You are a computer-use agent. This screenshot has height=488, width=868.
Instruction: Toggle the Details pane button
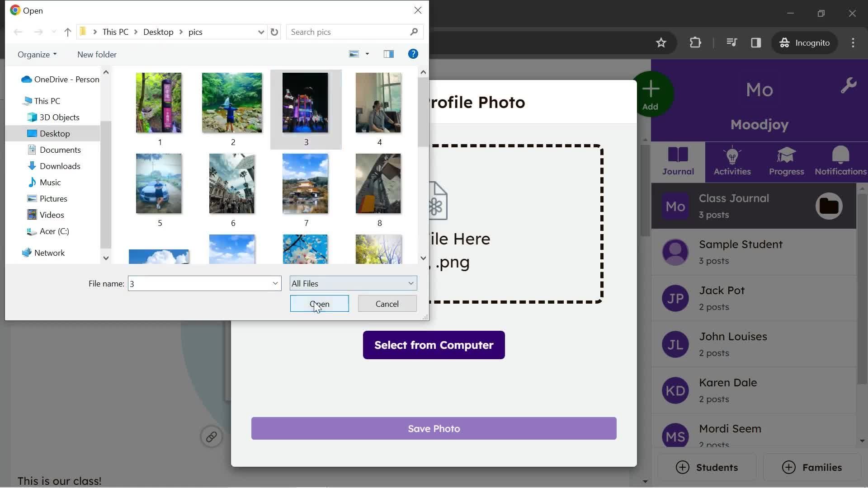point(389,54)
